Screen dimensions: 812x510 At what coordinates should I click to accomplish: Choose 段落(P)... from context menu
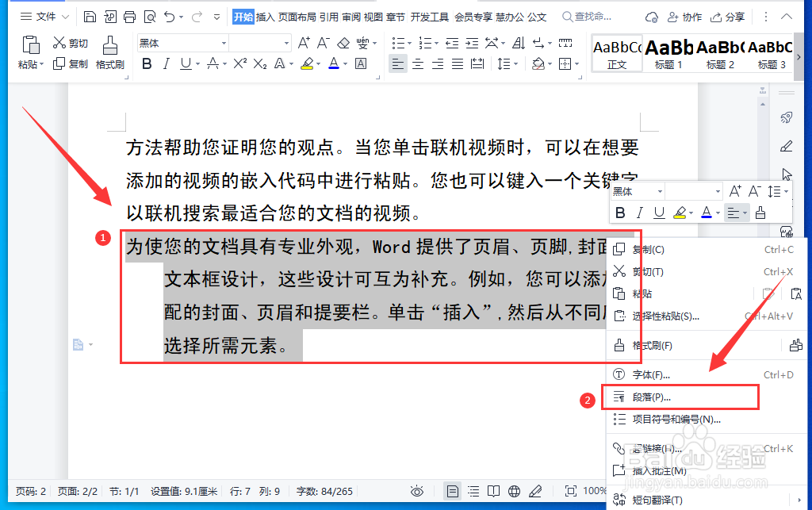680,397
